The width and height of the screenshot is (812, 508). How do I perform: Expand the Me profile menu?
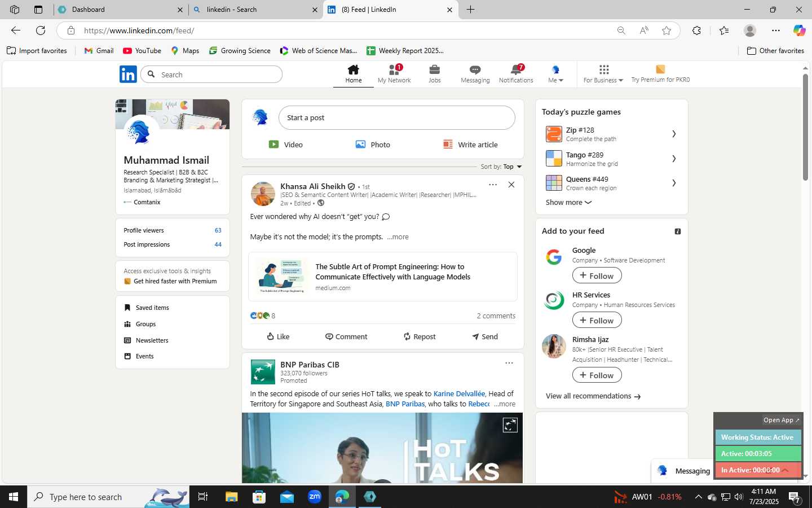point(555,74)
